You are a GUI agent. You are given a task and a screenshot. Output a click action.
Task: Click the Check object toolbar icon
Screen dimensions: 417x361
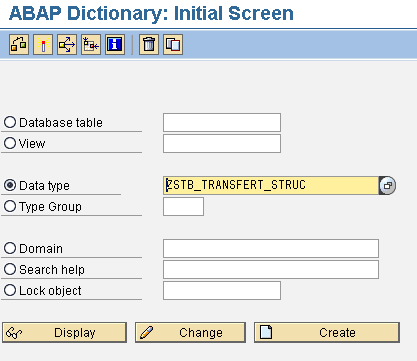(x=19, y=44)
